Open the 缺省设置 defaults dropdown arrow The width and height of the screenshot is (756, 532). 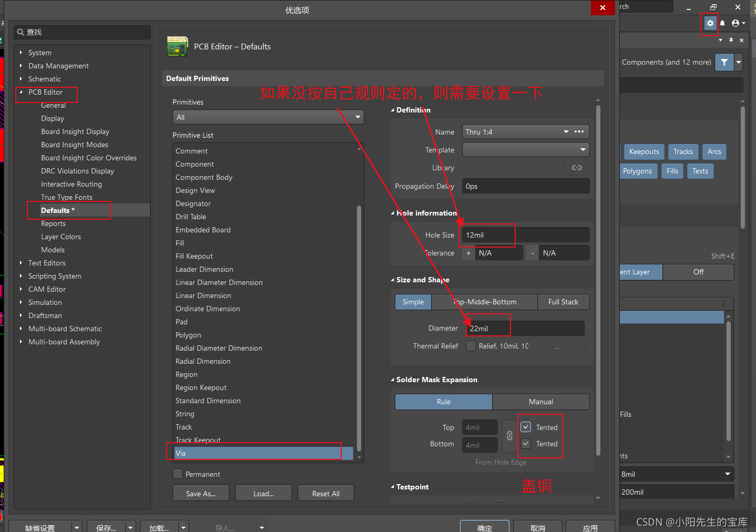(x=77, y=527)
